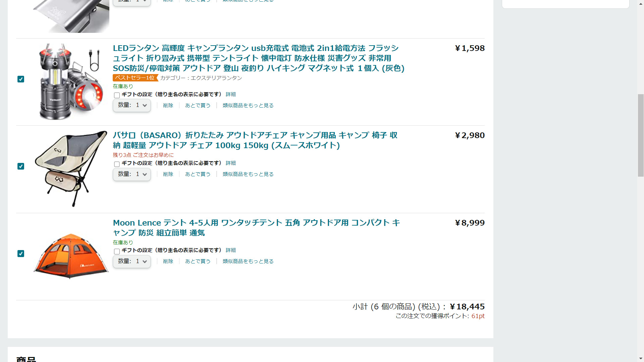This screenshot has width=644, height=362.
Task: Uncheck the BASARO chair item selection checkbox
Action: 21,166
